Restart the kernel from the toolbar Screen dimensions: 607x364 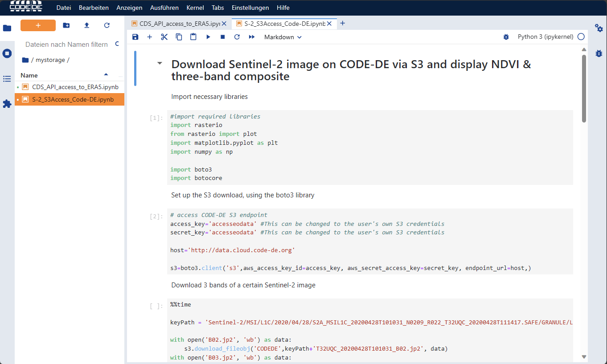point(237,37)
